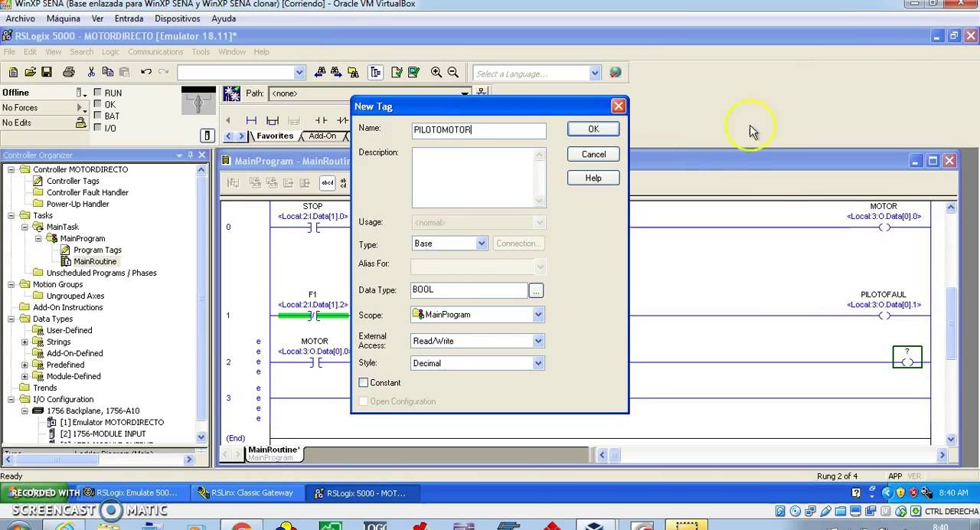The image size is (980, 530).
Task: Click the Find Previous binoculars icon
Action: pos(320,72)
